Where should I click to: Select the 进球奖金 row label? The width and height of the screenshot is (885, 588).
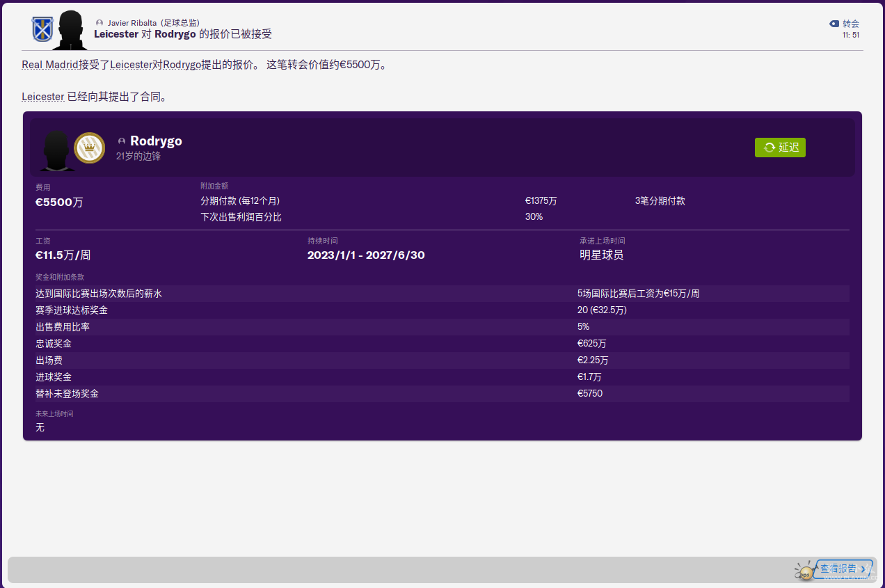(54, 377)
